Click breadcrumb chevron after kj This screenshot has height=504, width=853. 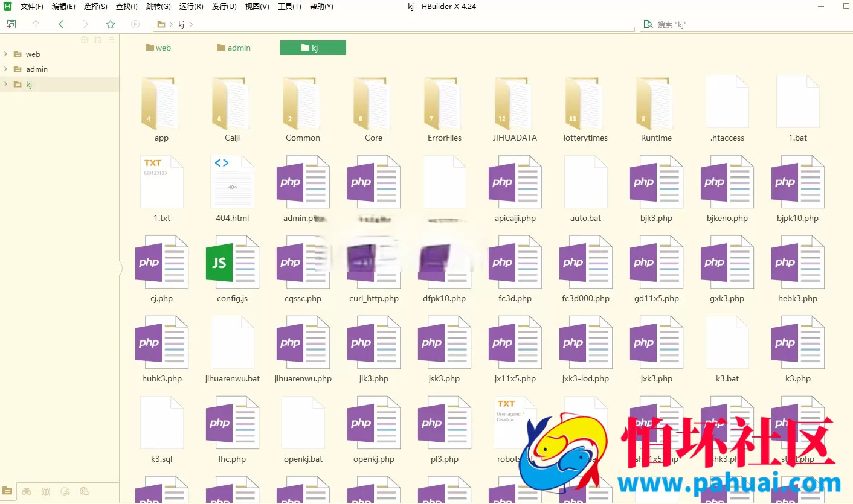[191, 25]
